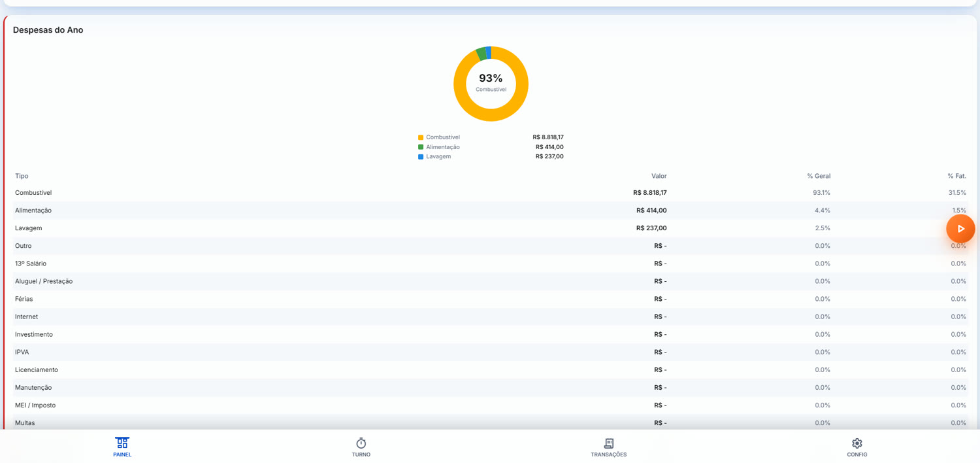Click the orange floating play button
Screen dimensions: 980x463
(x=960, y=228)
